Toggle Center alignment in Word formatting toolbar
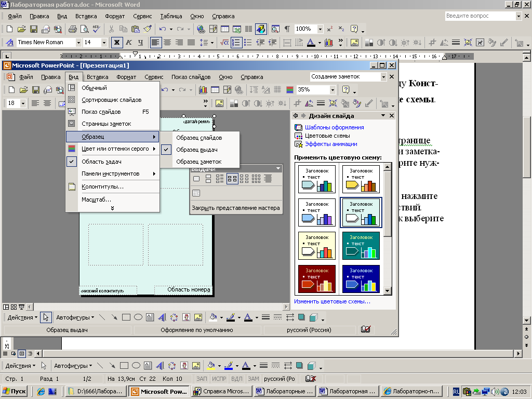 167,43
